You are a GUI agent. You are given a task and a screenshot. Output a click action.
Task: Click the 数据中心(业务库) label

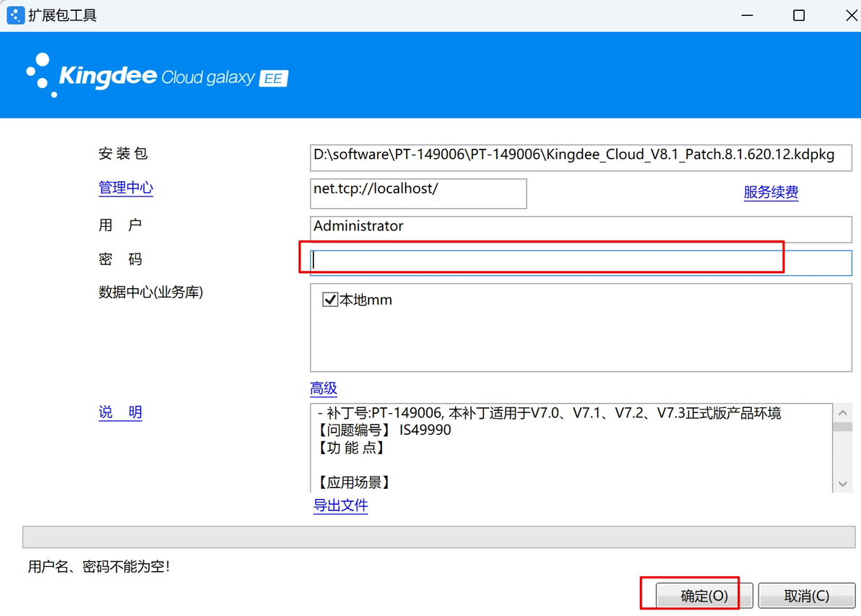151,292
